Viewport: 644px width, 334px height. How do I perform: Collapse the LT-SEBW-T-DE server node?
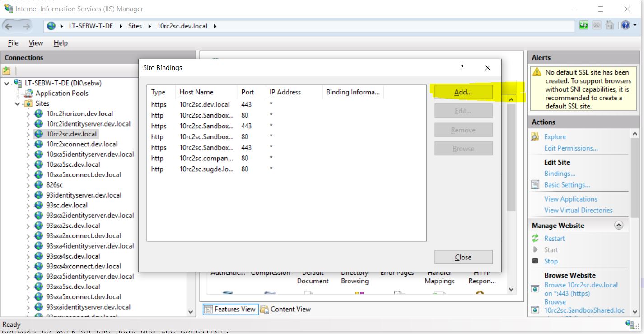coord(7,83)
